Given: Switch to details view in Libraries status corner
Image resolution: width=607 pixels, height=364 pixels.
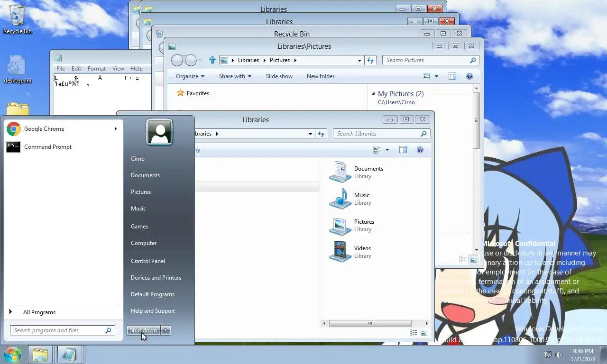Looking at the screenshot, I should (414, 333).
